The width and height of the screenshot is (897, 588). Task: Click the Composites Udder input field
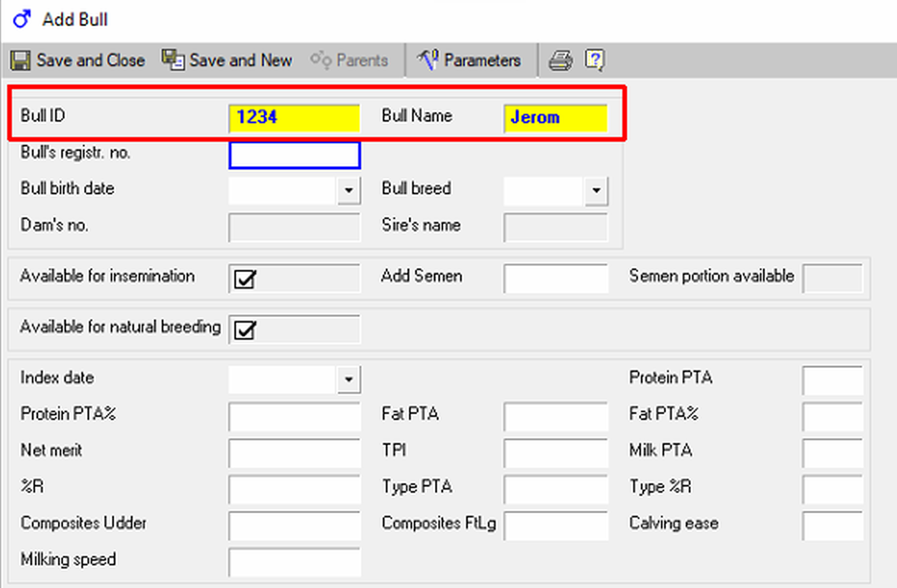[294, 526]
